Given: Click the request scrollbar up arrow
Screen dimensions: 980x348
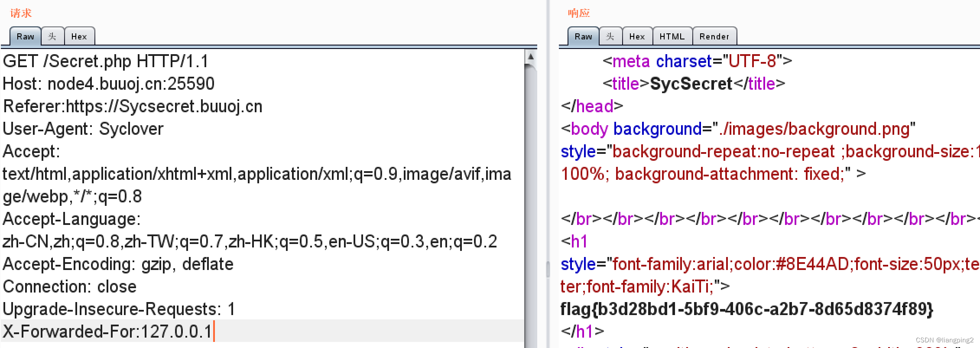Looking at the screenshot, I should tap(531, 56).
